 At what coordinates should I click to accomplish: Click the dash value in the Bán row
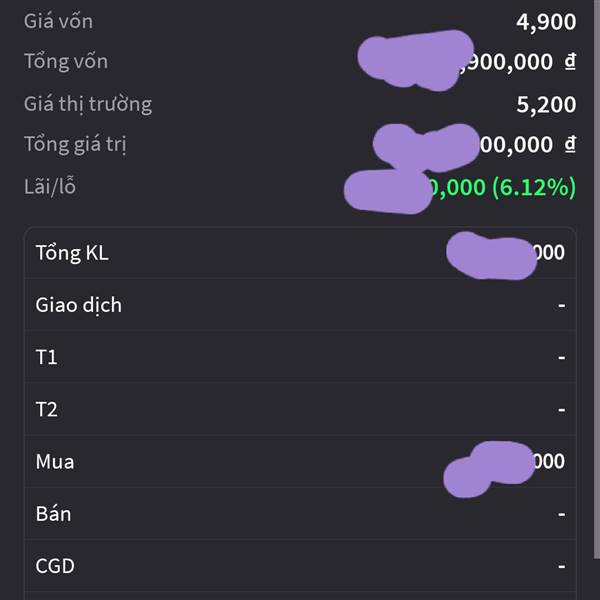561,514
